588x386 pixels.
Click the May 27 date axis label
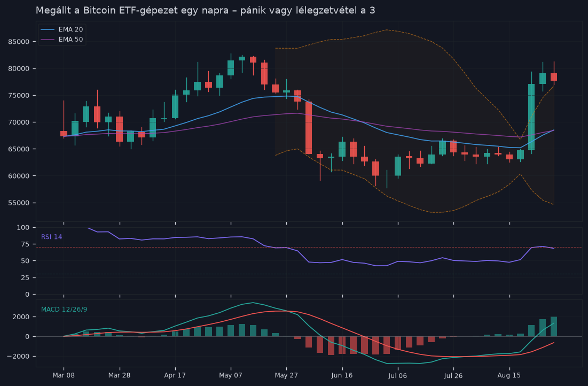(286, 375)
